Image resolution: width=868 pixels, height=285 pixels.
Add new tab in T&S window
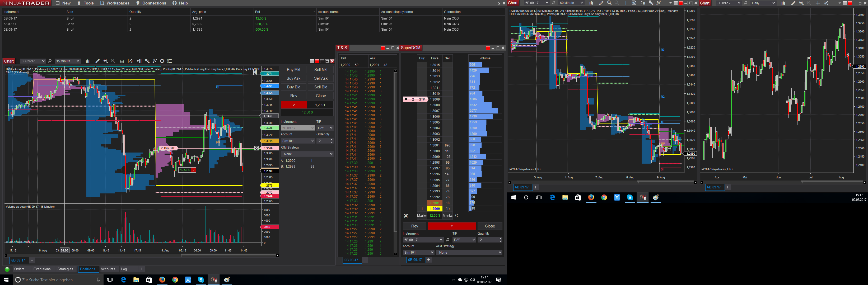click(x=365, y=260)
